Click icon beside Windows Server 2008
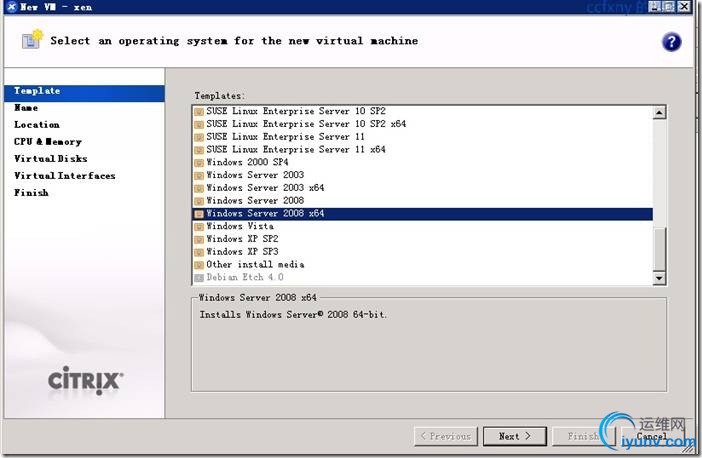Image resolution: width=702 pixels, height=458 pixels. pos(199,201)
